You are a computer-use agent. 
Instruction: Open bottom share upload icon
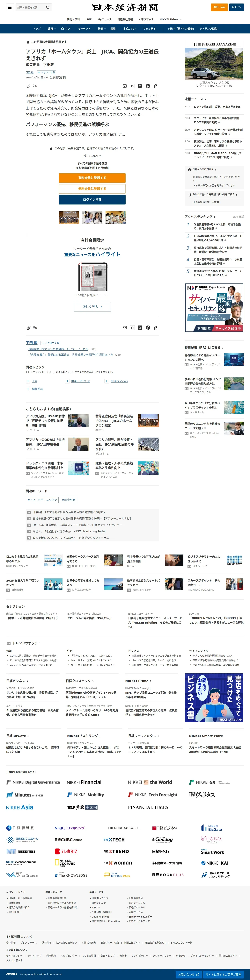[x=156, y=328]
